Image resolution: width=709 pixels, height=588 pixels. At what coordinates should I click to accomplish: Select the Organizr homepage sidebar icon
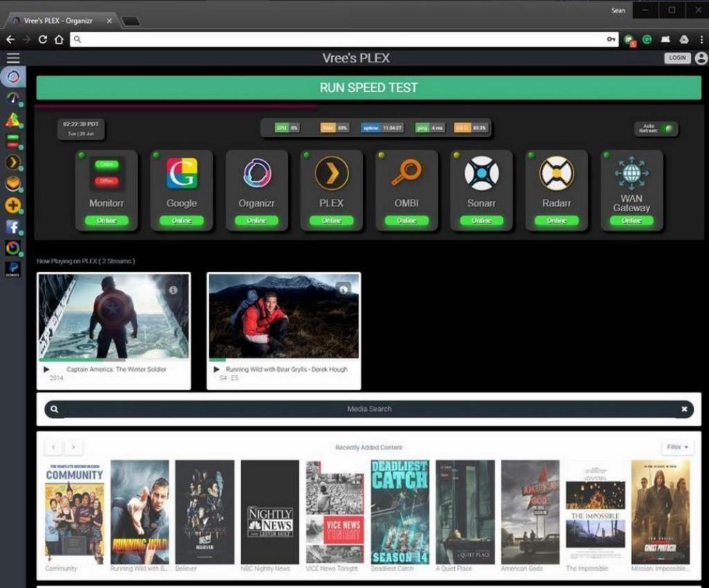(13, 77)
